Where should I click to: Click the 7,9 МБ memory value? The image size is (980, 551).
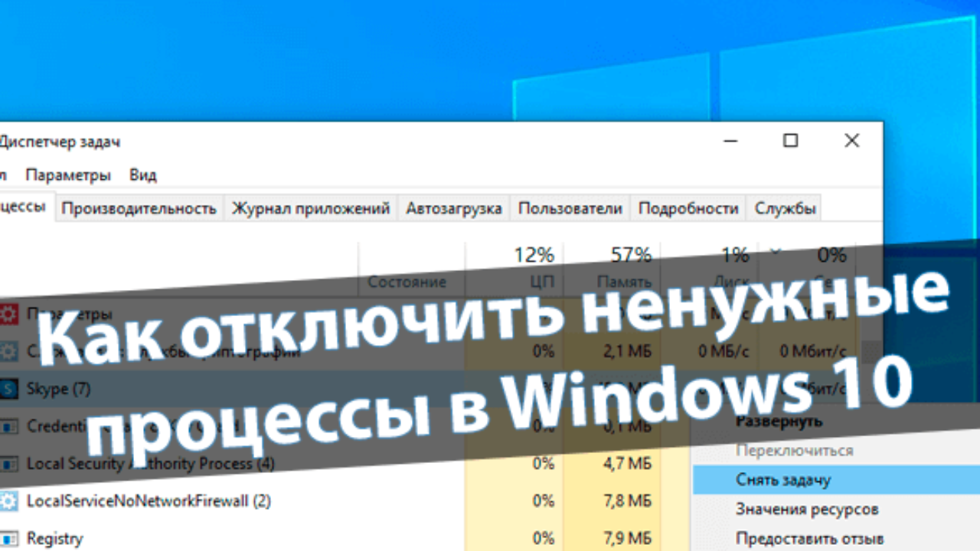(x=626, y=539)
